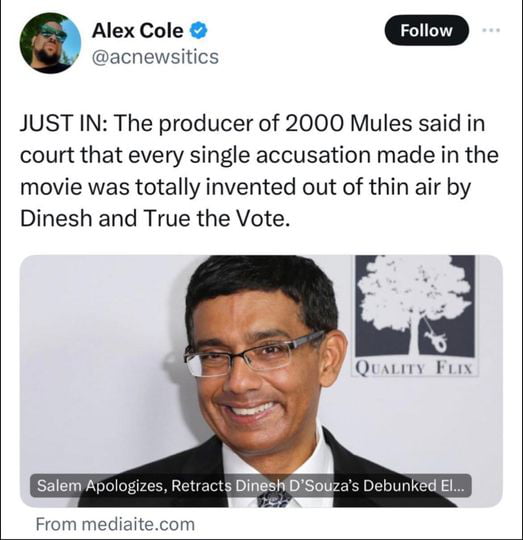
Task: Follow the Alex Cole account
Action: (x=426, y=31)
